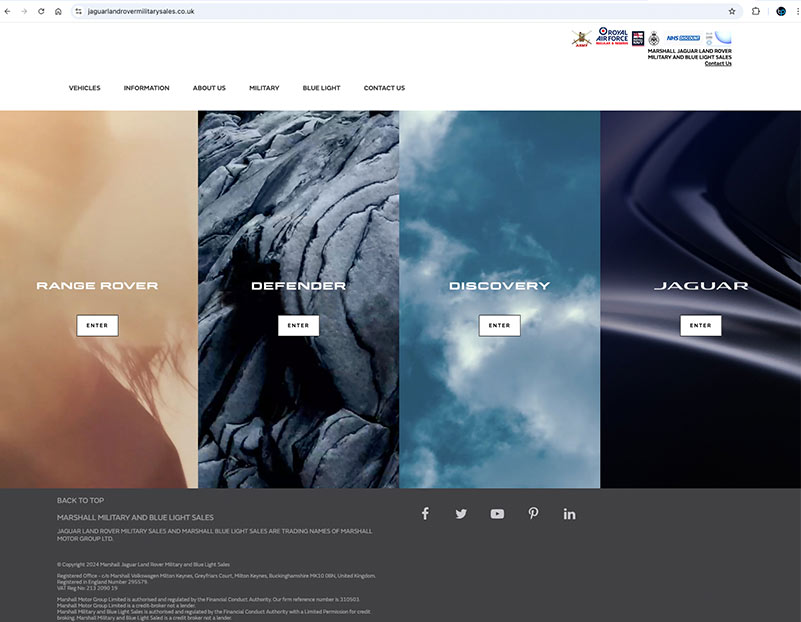Click the Marshall Military and Blue Light Sales footer heading

tap(135, 517)
